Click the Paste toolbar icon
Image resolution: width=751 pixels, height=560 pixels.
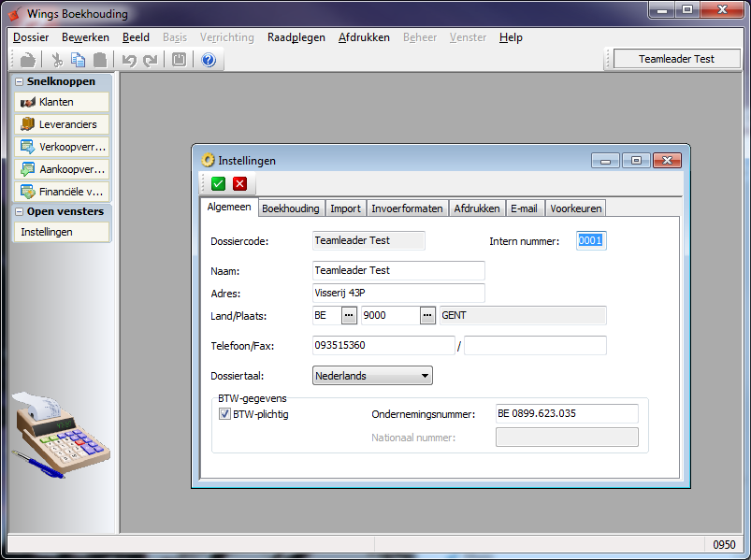point(100,60)
